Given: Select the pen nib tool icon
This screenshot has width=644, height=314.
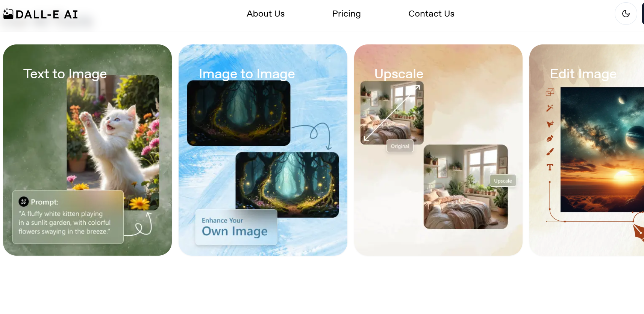Looking at the screenshot, I should (550, 138).
